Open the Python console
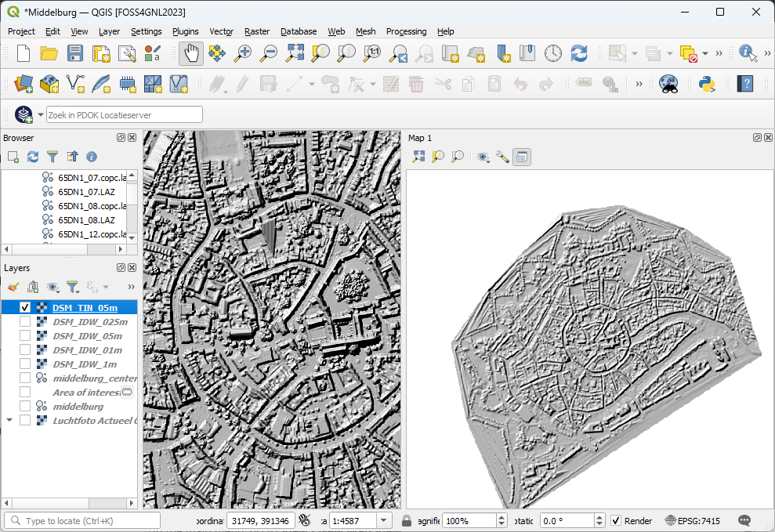775x532 pixels. (707, 81)
